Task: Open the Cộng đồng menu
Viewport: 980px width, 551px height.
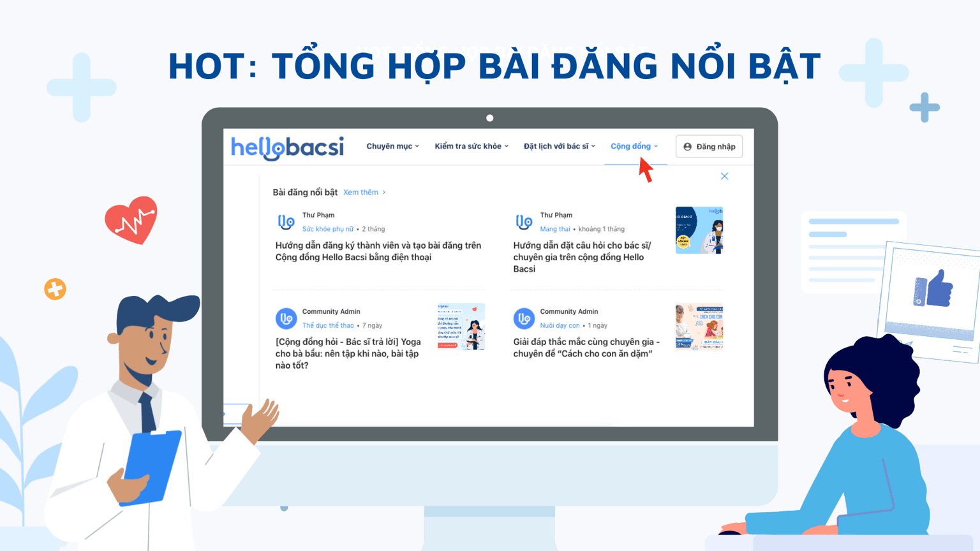Action: click(x=634, y=146)
